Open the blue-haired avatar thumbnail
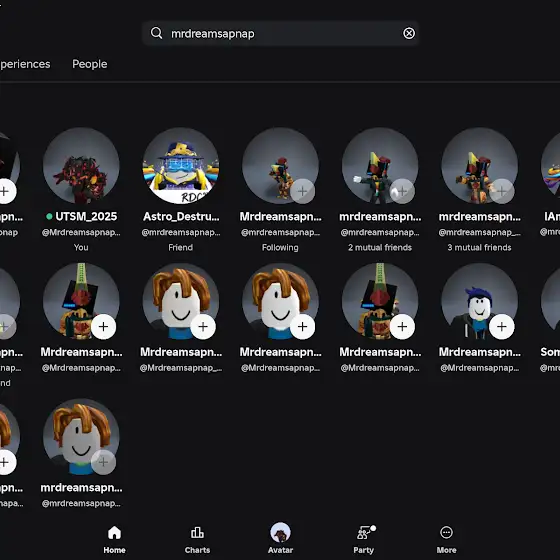Screen dimensions: 560x560 click(480, 301)
